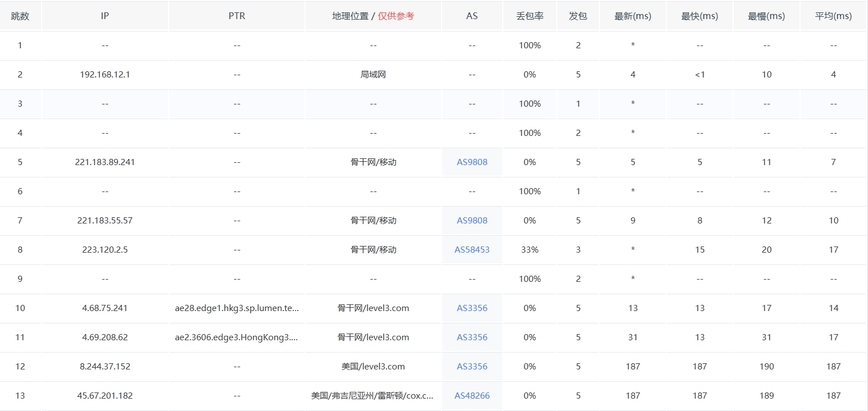Click PTR ae2.3606.edge3.HongKong3....

(x=237, y=337)
